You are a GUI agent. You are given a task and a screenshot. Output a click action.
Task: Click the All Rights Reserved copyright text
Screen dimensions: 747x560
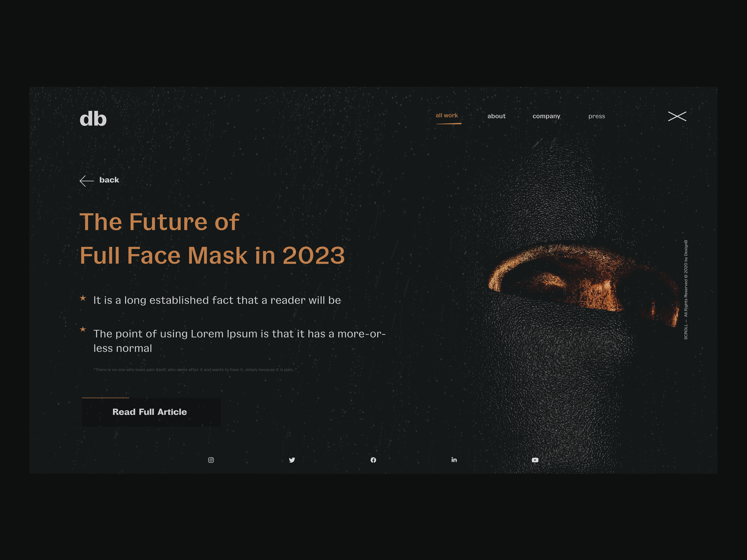tap(686, 278)
